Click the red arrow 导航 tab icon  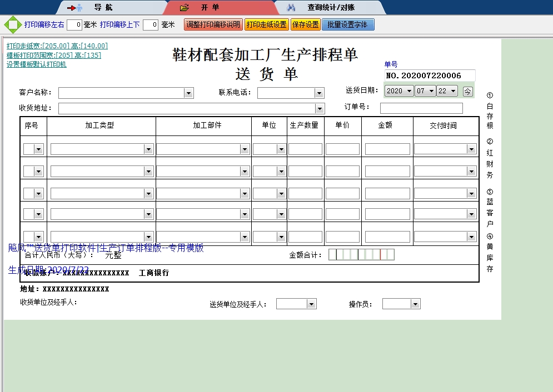coord(74,8)
